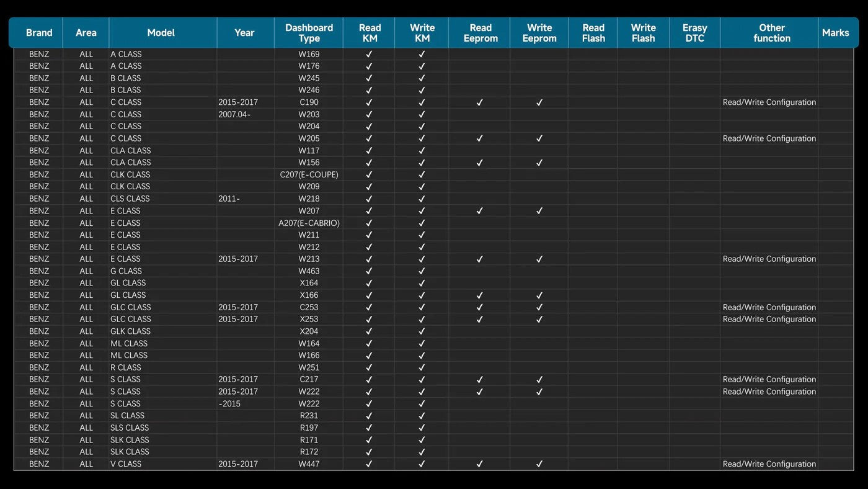Click the A207(E-CABRIO) dashboard type cell
Image resolution: width=868 pixels, height=489 pixels.
309,223
